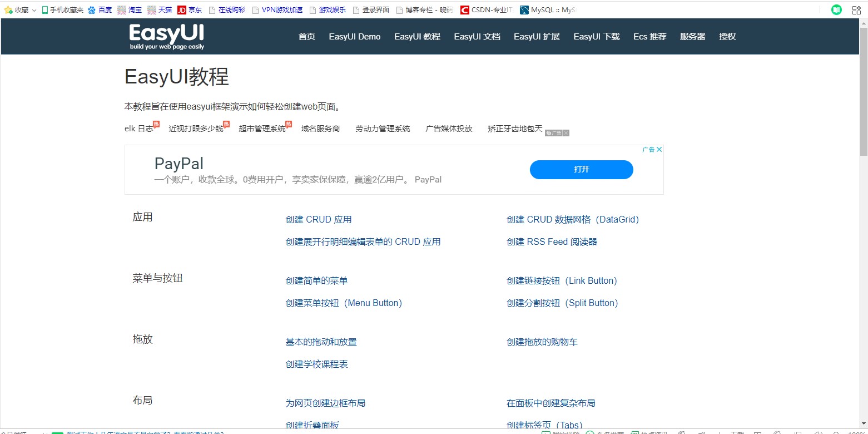Open the grid apps icon at top right
Screen dimensions: 868x434
coord(856,9)
